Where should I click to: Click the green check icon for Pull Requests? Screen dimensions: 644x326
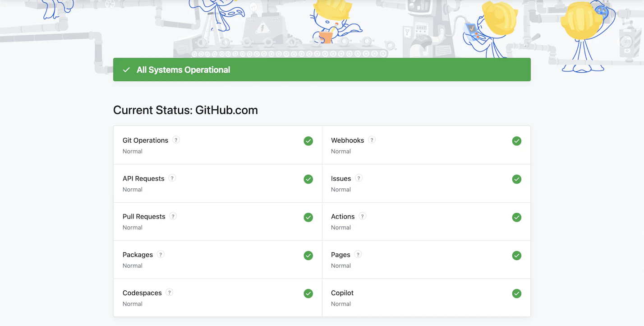[x=308, y=217]
